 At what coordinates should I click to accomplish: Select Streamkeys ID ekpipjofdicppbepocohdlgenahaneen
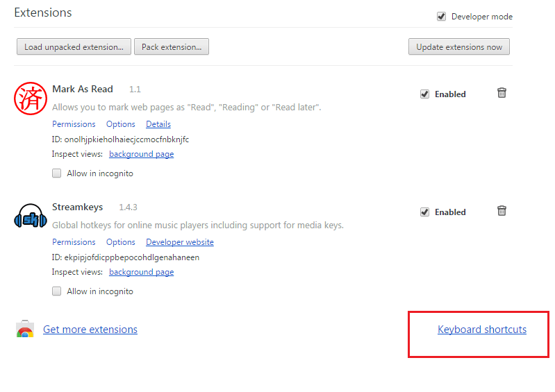click(132, 257)
